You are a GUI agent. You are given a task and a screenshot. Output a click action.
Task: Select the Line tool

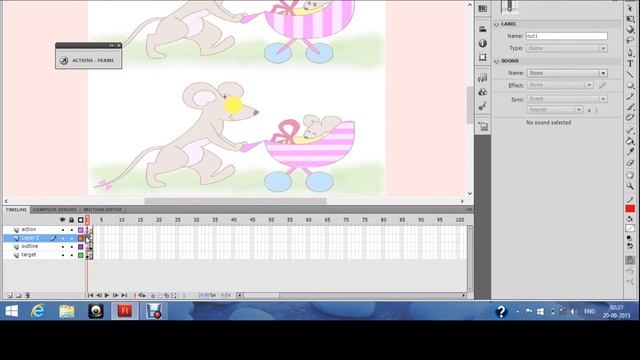[630, 74]
